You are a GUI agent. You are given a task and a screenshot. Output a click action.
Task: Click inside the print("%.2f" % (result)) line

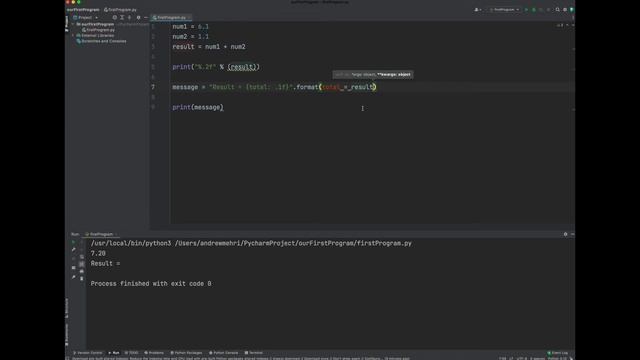click(x=216, y=67)
